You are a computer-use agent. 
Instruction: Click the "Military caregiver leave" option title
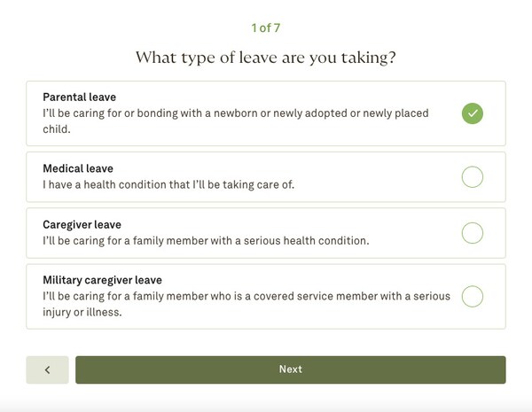pyautogui.click(x=102, y=280)
